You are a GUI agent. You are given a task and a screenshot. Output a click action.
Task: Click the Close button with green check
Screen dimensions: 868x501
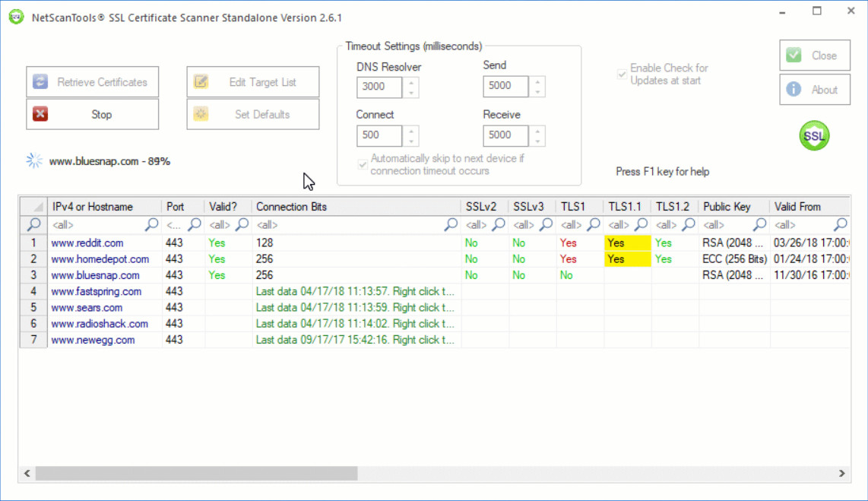(x=815, y=55)
